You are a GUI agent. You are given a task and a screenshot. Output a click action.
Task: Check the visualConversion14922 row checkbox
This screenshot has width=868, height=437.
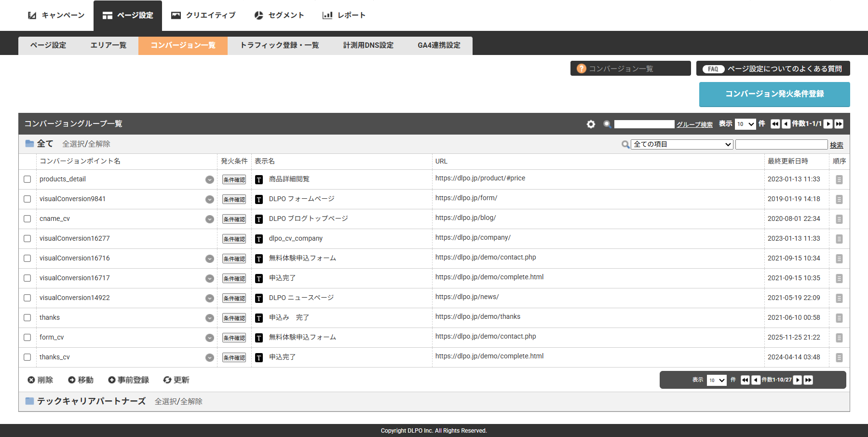pyautogui.click(x=27, y=298)
